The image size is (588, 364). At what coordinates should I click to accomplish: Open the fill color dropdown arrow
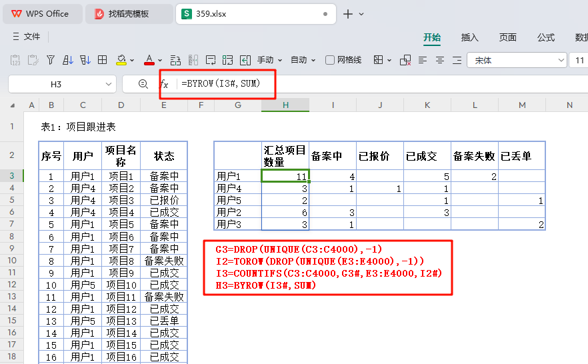pos(132,61)
